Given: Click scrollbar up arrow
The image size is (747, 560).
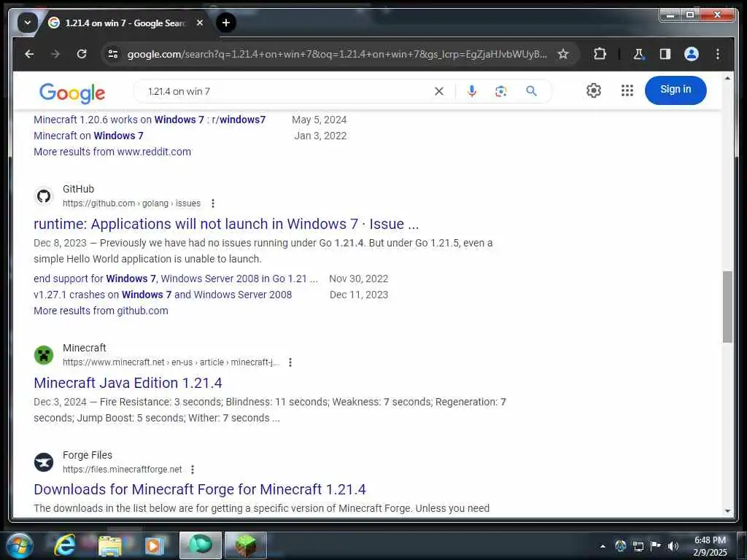Looking at the screenshot, I should [x=727, y=77].
